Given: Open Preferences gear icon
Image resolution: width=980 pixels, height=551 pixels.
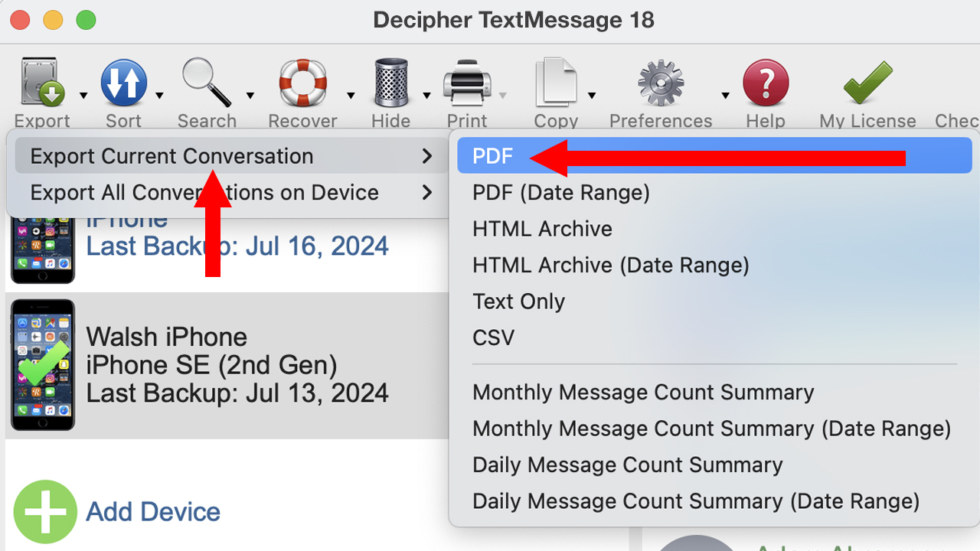Looking at the screenshot, I should point(660,83).
